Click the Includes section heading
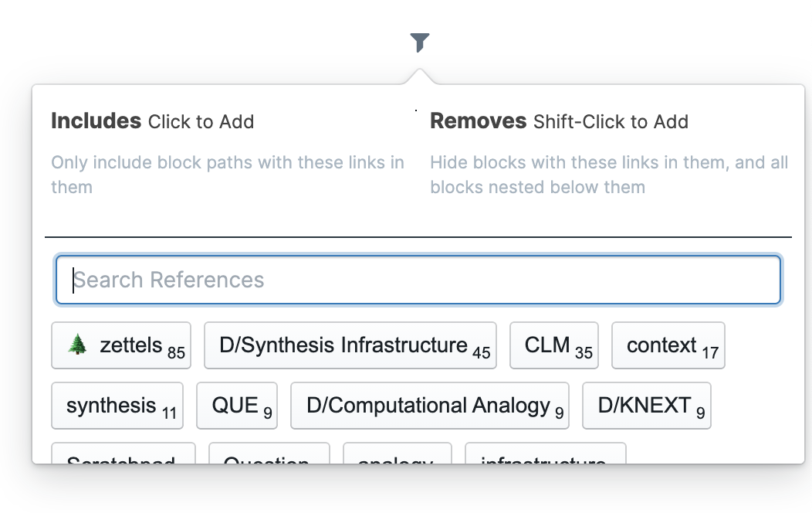This screenshot has width=812, height=513. (x=96, y=121)
